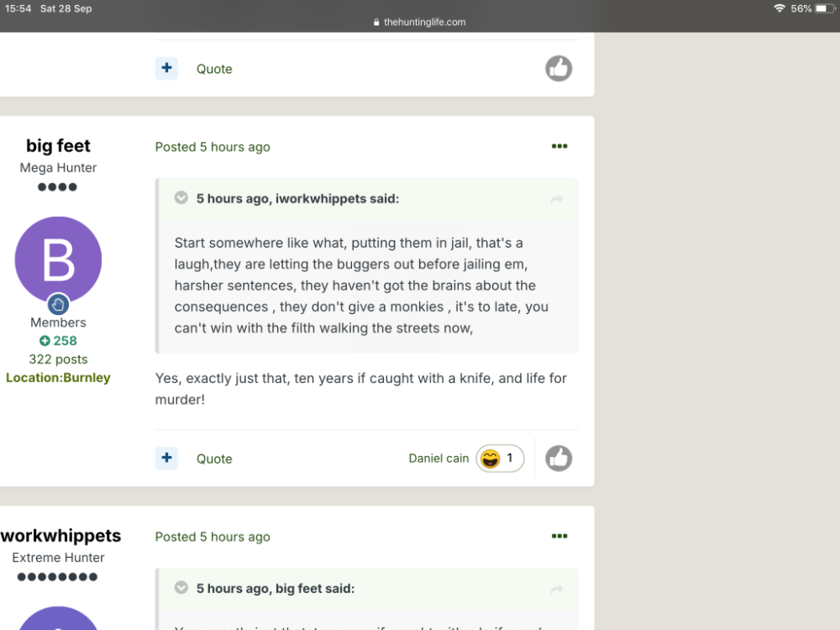Like big feet's post with thumbs-up
Viewport: 840px width, 630px height.
coord(559,459)
